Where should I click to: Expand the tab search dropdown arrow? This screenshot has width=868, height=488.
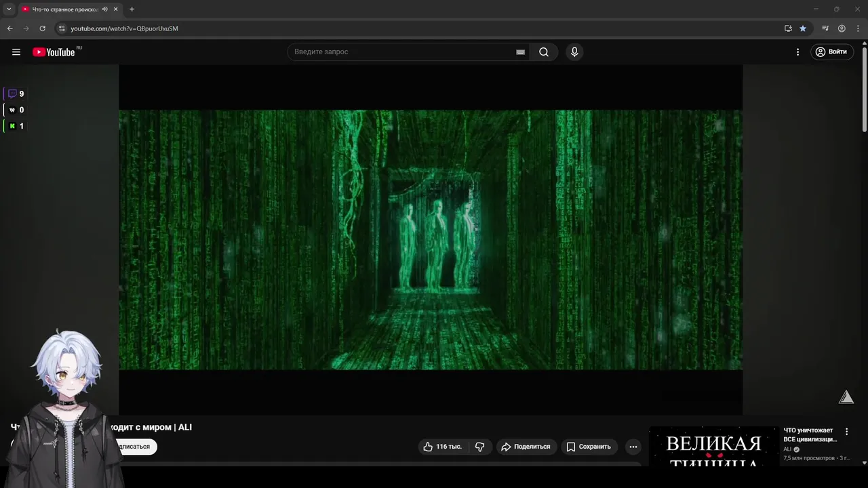point(9,9)
